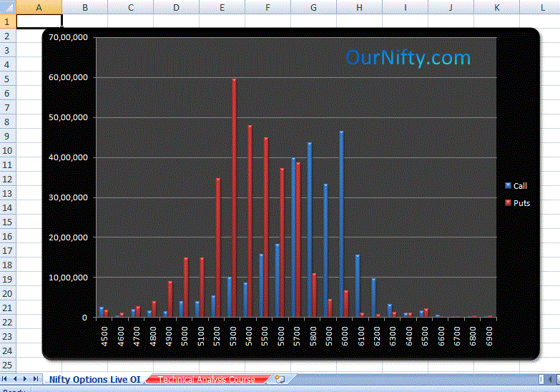This screenshot has height=392, width=560.
Task: Select row 25 header
Action: pos(8,366)
